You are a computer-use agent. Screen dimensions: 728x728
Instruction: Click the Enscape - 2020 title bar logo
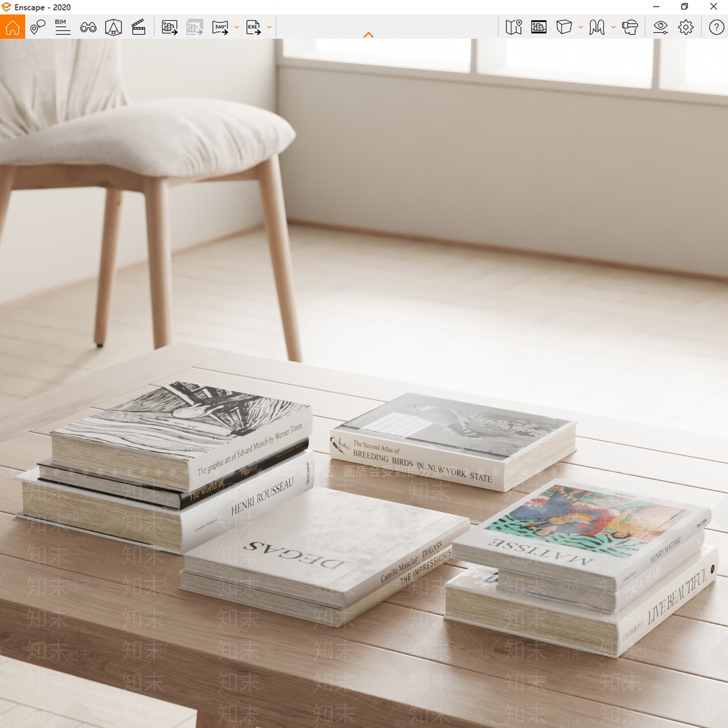coord(6,7)
